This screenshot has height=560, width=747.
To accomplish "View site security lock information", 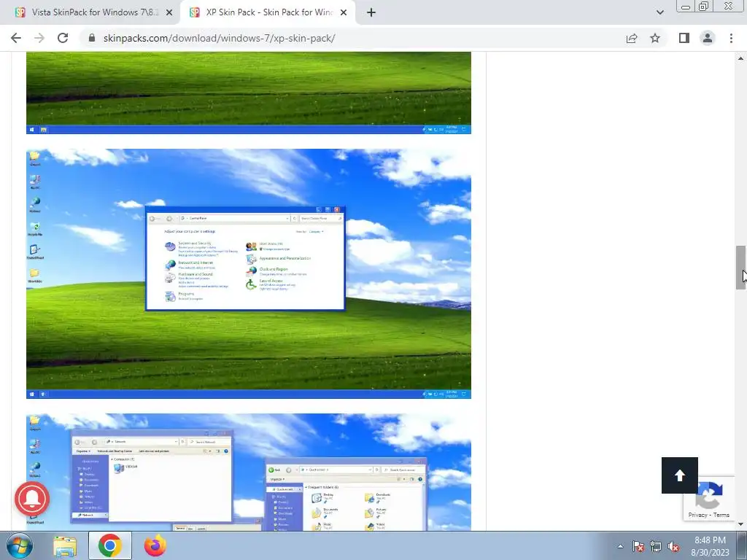I will 92,38.
